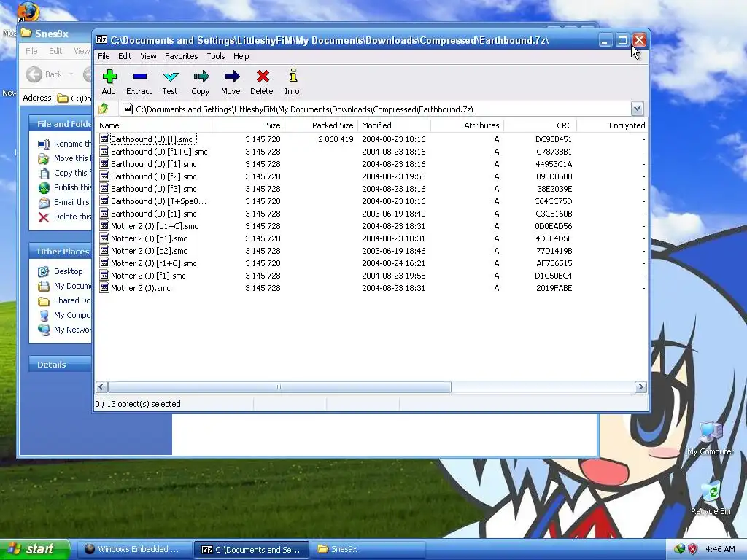Open the Tools menu
This screenshot has width=747, height=560.
216,56
